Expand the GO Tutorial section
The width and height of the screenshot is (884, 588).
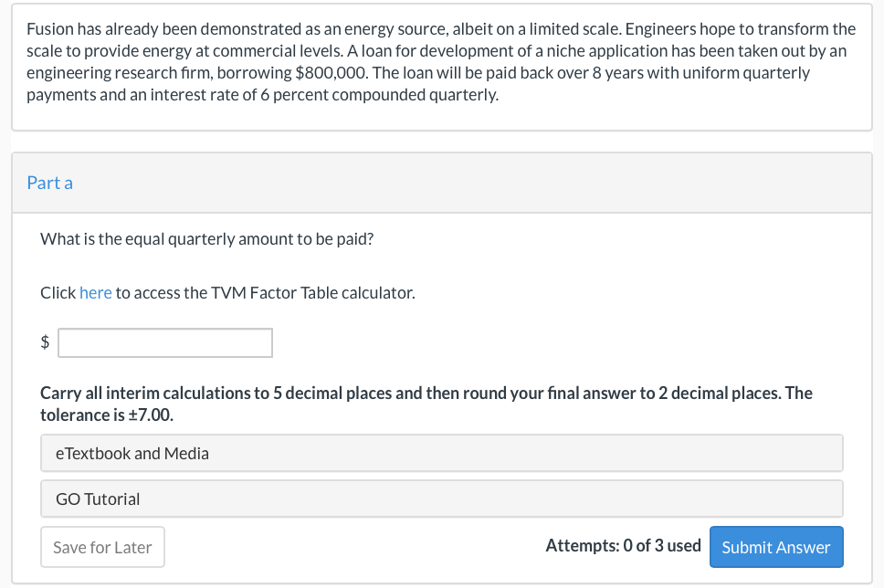point(441,499)
